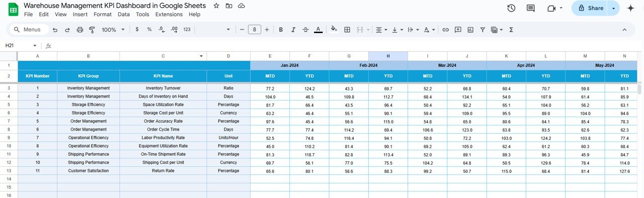Open the Insert menu
Image resolution: width=644 pixels, height=198 pixels.
click(x=80, y=15)
